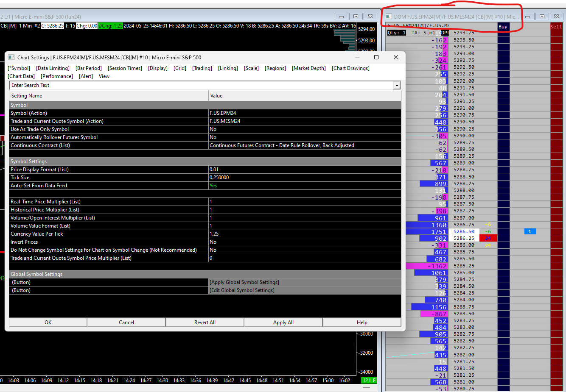Select the Symbol (Action) value F.US.EPM24
The image size is (566, 392).
[x=305, y=113]
